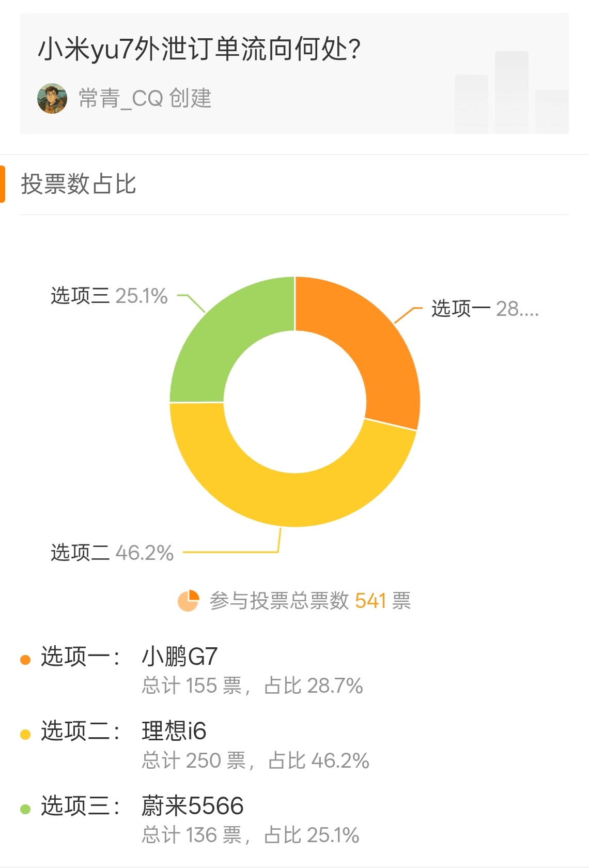Tap the truncated 选项一 28... chart label
The height and width of the screenshot is (868, 589).
485,309
